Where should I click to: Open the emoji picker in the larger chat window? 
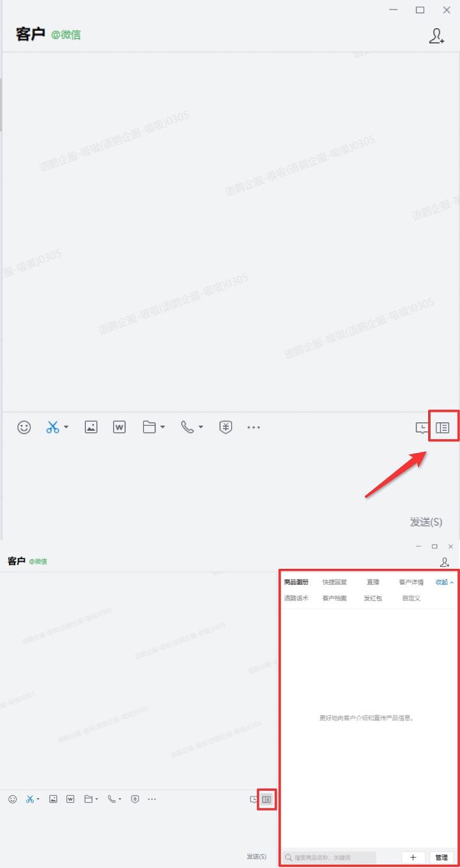(x=24, y=428)
